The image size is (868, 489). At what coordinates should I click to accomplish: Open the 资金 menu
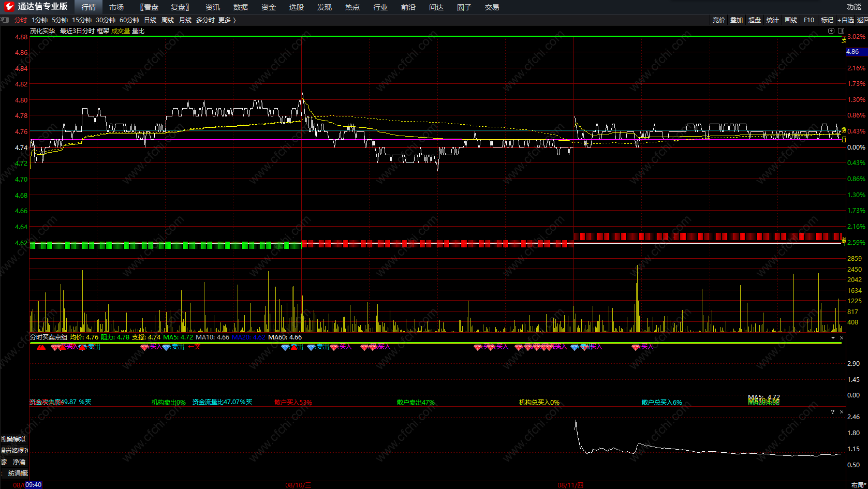click(x=269, y=7)
